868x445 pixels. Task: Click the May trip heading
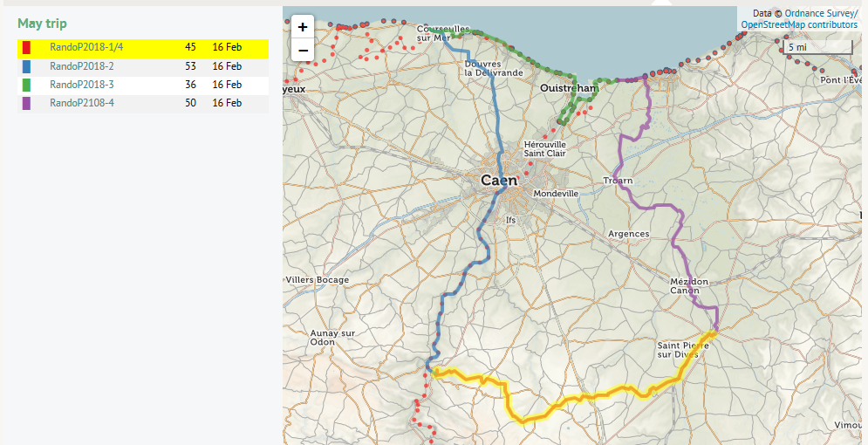42,24
